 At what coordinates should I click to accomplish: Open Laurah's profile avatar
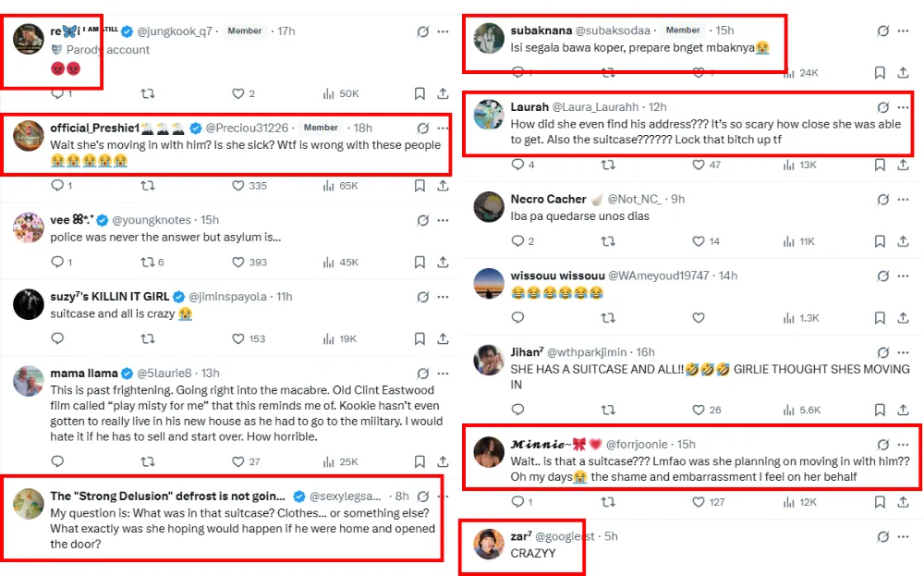click(x=488, y=115)
